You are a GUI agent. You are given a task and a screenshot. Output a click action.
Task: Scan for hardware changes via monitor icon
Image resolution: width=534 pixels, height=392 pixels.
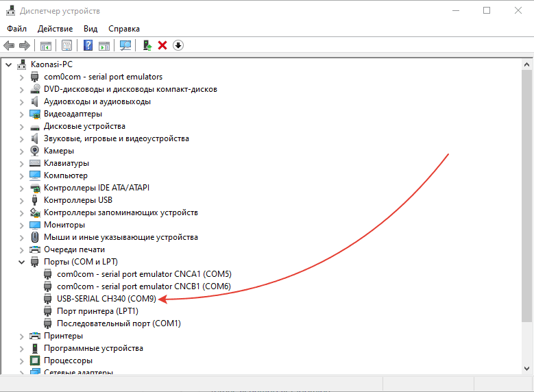click(125, 45)
